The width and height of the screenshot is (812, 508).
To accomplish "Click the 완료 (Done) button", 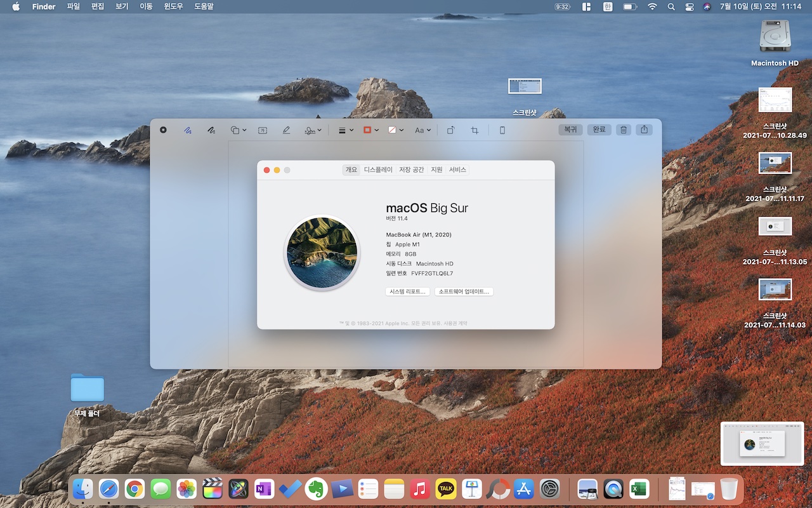I will point(599,130).
